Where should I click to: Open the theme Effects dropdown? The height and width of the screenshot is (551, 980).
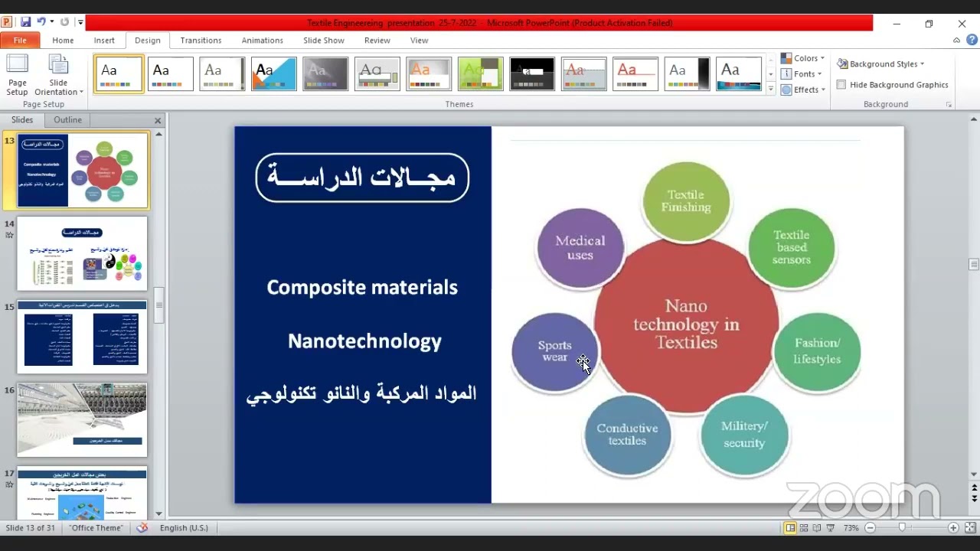(802, 90)
